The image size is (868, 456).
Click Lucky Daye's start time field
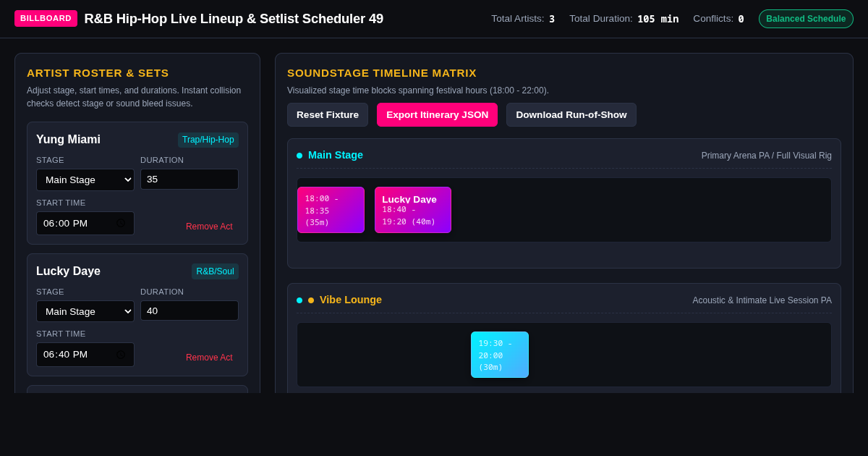[85, 355]
